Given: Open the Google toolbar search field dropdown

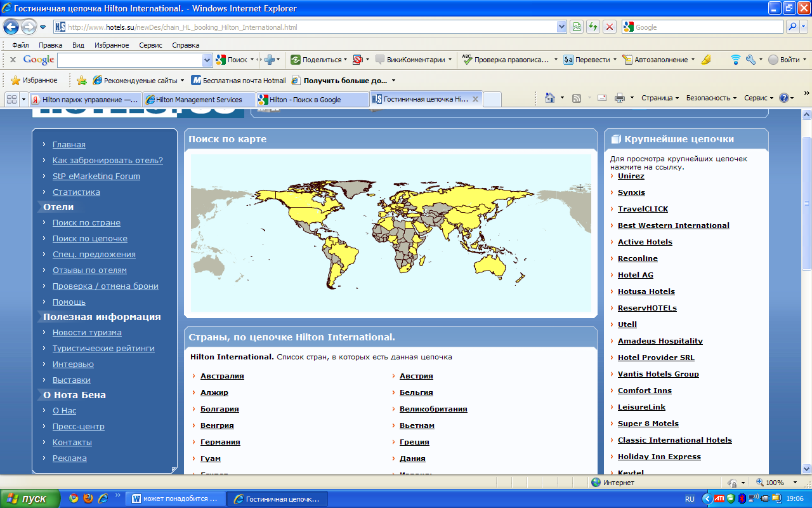Looking at the screenshot, I should 207,60.
